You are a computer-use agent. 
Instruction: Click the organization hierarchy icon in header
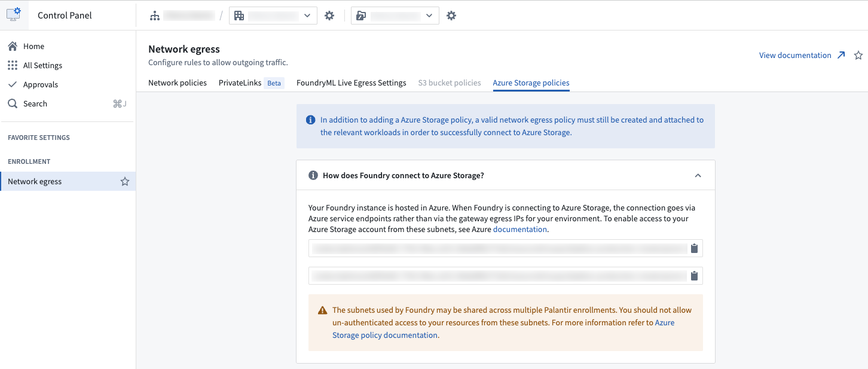155,16
